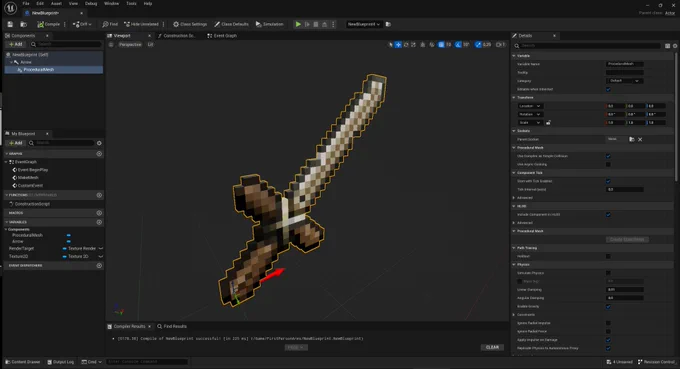Open the Location type dropdown
The image size is (680, 369).
tap(530, 106)
